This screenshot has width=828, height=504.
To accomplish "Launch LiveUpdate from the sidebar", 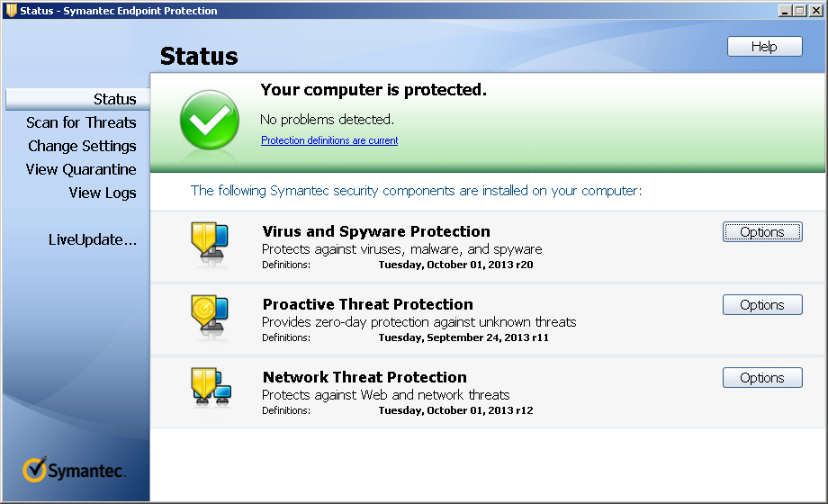I will pos(92,239).
